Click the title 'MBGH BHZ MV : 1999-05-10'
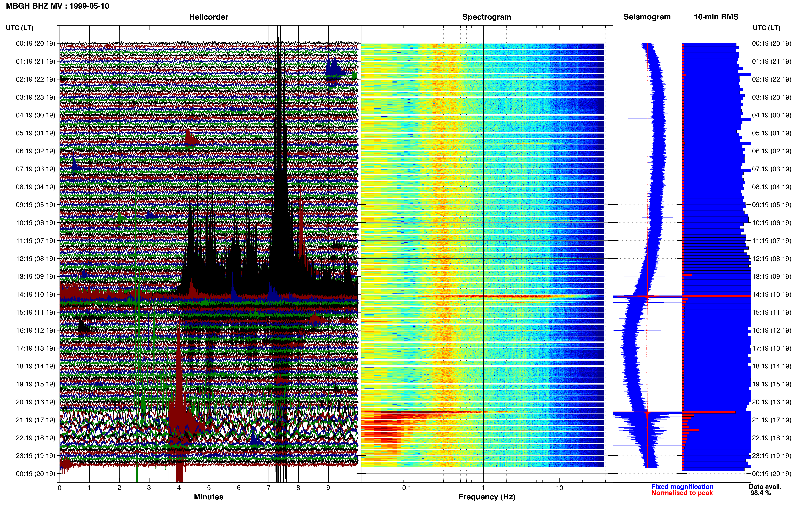 [57, 6]
